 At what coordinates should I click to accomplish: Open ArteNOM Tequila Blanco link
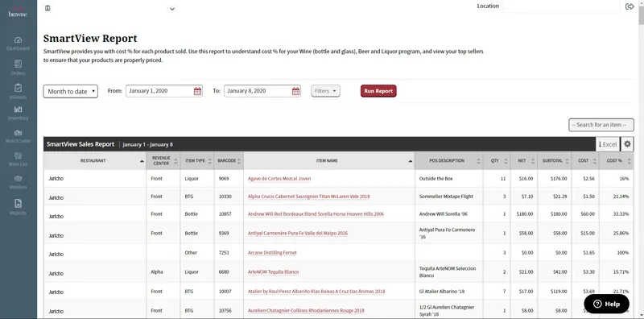click(273, 271)
